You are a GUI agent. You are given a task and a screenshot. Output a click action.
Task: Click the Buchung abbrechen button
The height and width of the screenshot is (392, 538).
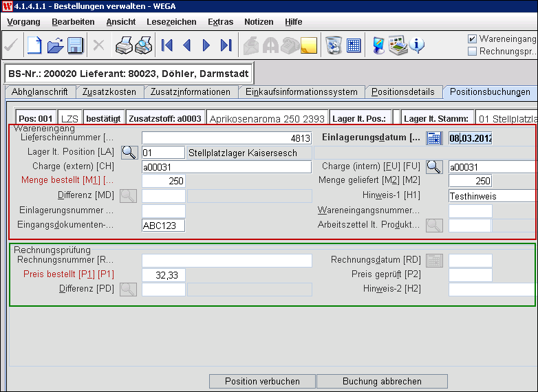tap(382, 381)
